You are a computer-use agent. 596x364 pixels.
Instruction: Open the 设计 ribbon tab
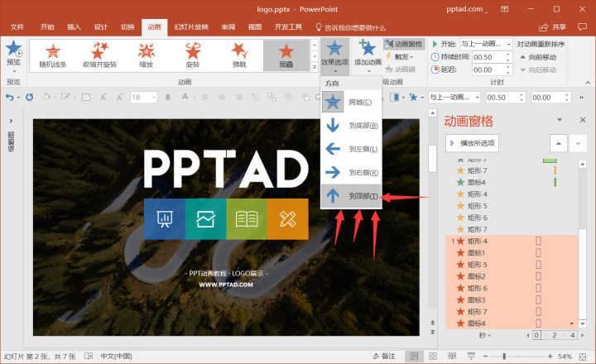[x=101, y=27]
